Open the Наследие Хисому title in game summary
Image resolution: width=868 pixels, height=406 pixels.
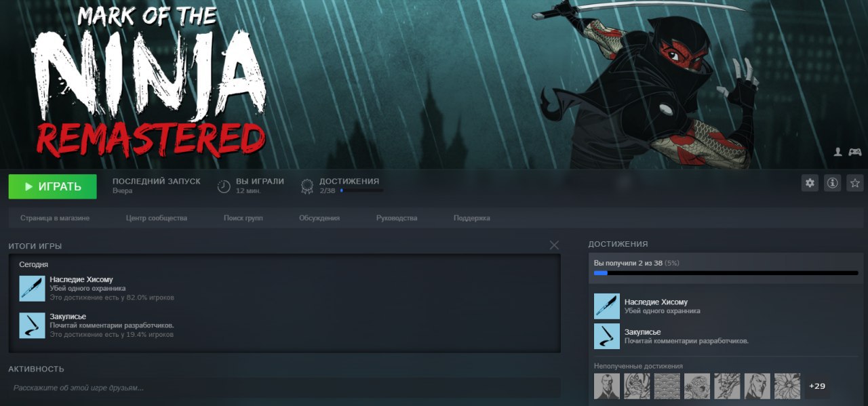point(81,279)
